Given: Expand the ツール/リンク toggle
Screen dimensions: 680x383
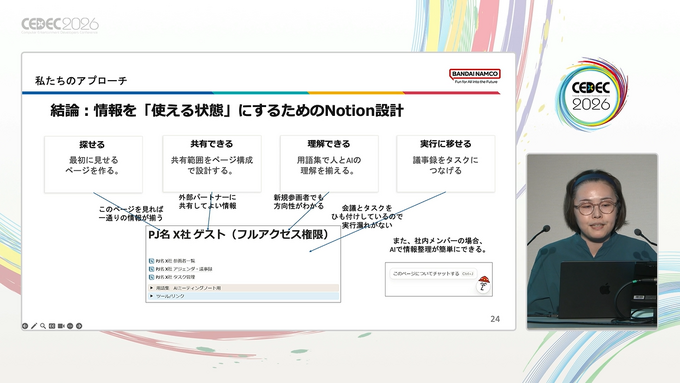Looking at the screenshot, I should 151,296.
